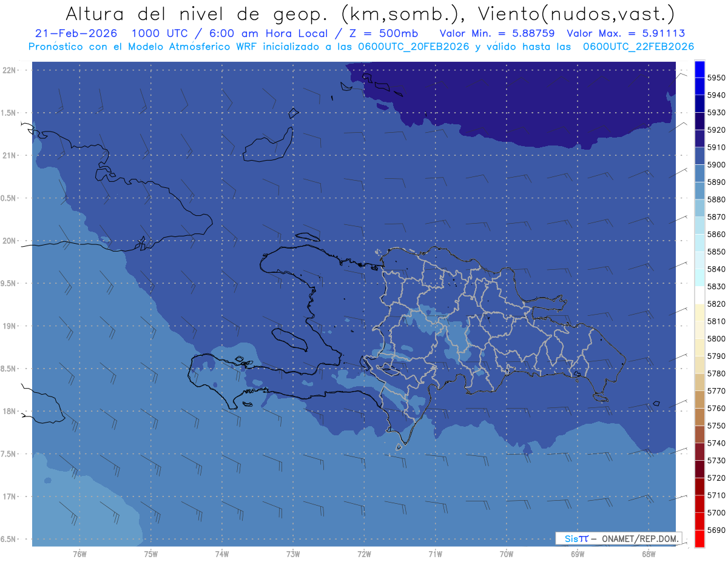
Task: Click the colorbar label 5740
Action: (716, 443)
